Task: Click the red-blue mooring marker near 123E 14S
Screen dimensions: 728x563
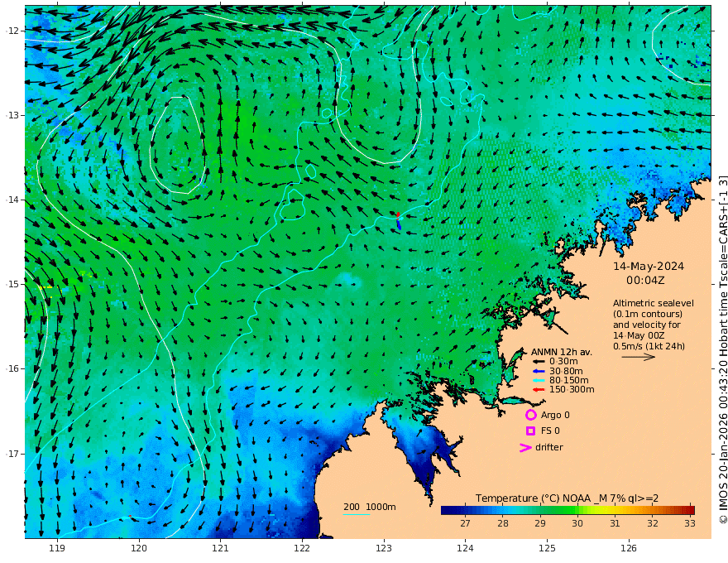Action: coord(399,221)
